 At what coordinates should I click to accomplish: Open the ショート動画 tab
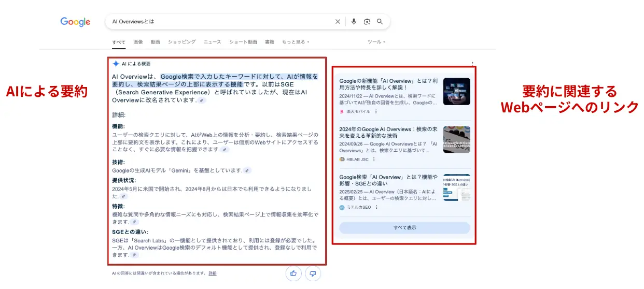[x=243, y=42]
